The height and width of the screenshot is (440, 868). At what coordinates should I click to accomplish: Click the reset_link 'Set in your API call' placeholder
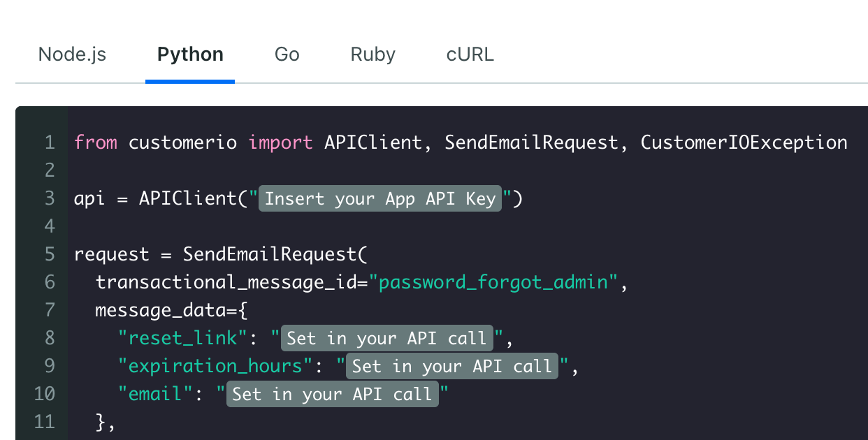386,339
